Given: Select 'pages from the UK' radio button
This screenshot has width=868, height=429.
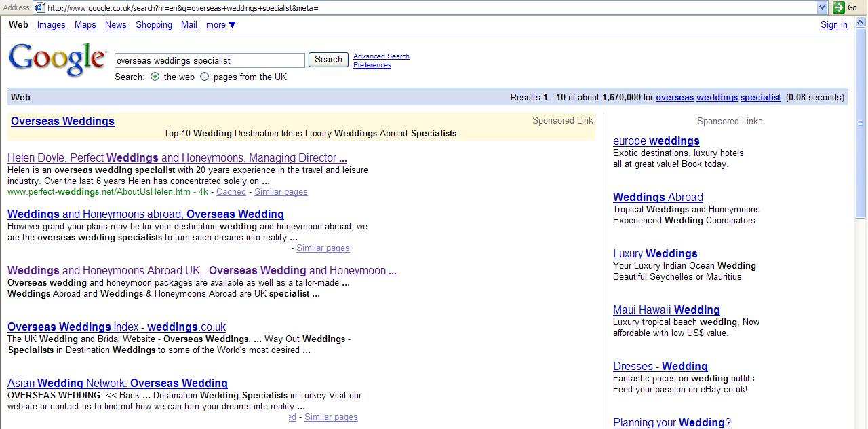Looking at the screenshot, I should (x=205, y=77).
